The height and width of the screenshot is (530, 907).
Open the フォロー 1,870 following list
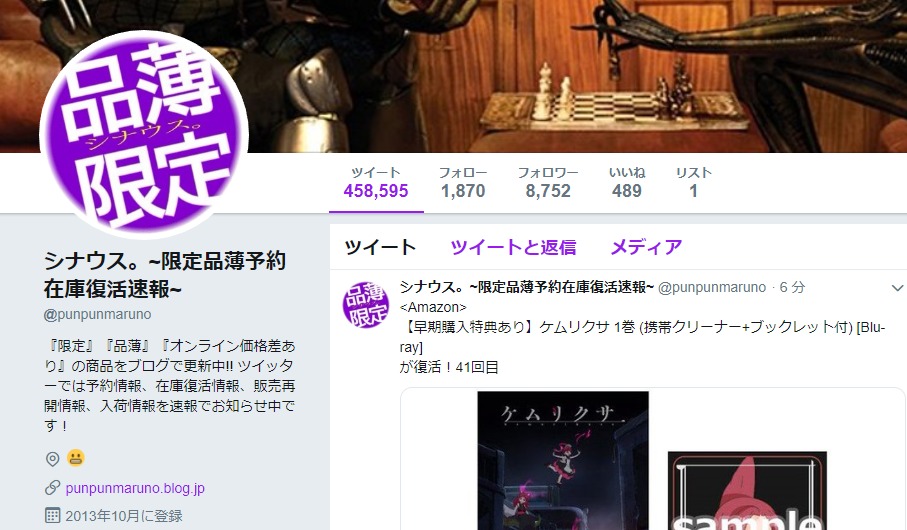(x=463, y=183)
